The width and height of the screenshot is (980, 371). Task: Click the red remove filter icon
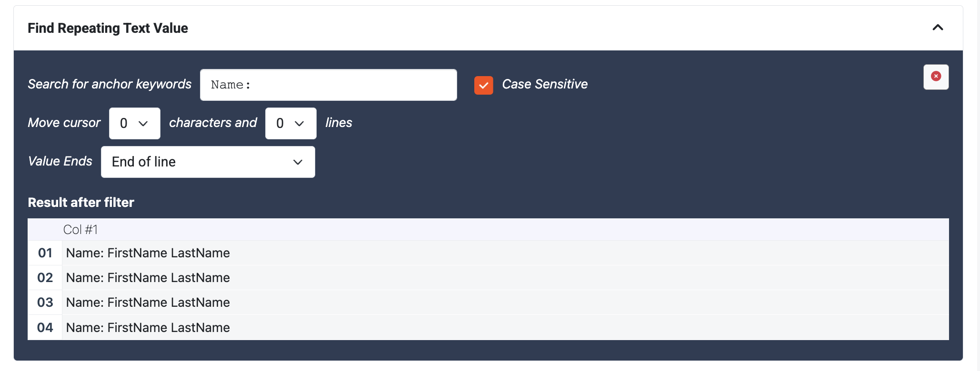pyautogui.click(x=936, y=77)
